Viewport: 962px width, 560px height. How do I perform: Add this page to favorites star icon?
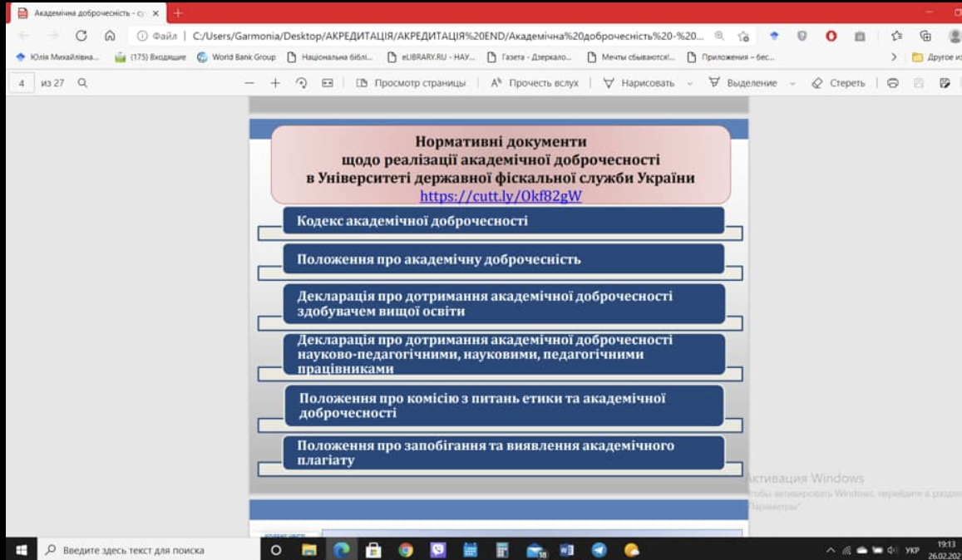pyautogui.click(x=743, y=37)
